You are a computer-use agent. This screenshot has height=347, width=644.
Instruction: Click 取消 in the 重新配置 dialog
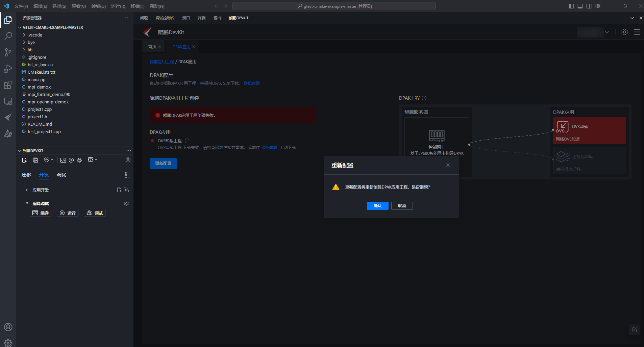pyautogui.click(x=402, y=206)
